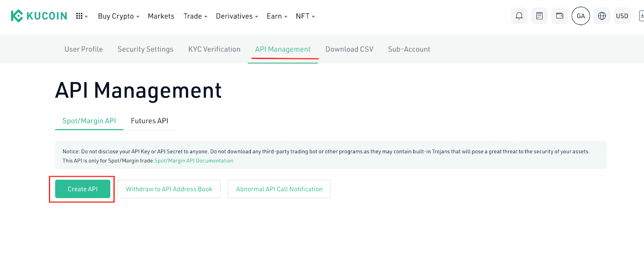Viewport: 644px width, 268px height.
Task: Open Sub-Account tab
Action: pyautogui.click(x=409, y=49)
